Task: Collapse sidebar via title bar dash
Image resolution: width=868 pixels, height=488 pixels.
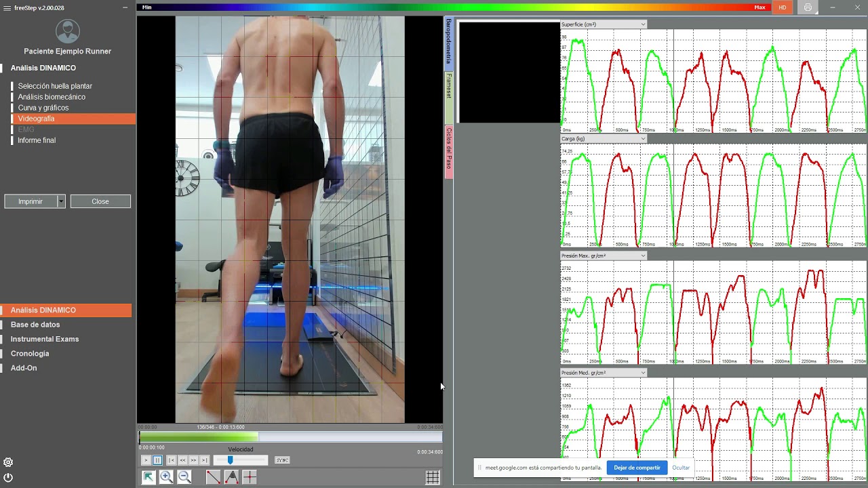Action: (125, 7)
